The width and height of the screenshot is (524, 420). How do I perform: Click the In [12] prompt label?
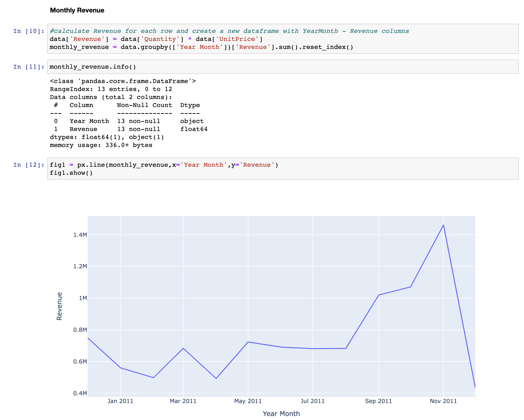point(28,165)
